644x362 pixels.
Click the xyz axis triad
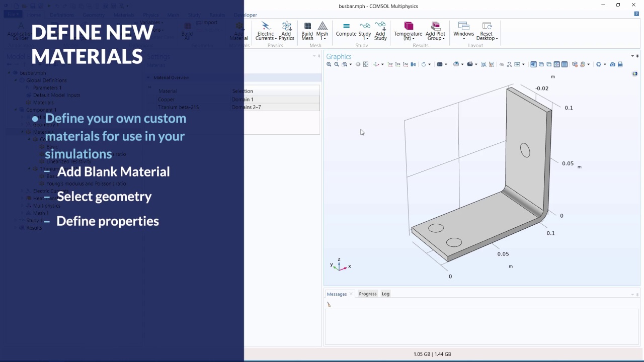tap(341, 265)
